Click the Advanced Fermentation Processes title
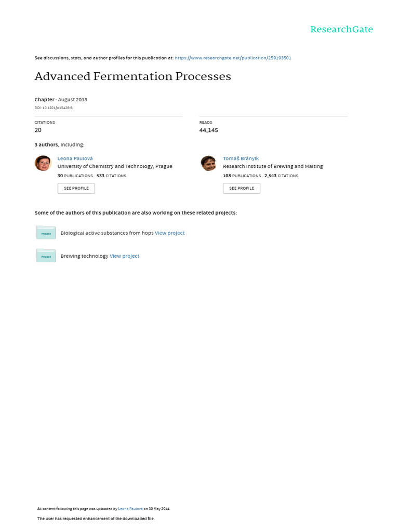Screen dimensions: 399x532 coord(132,76)
